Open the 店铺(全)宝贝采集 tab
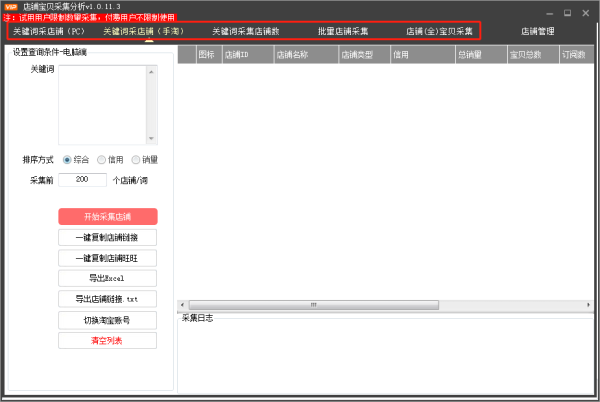 (439, 32)
